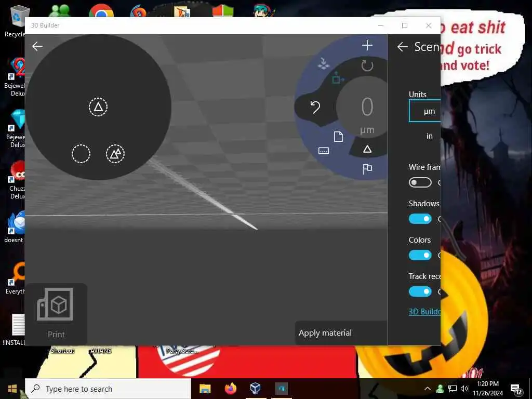
Task: Select the empty dashed circle selection icon
Action: (x=81, y=154)
